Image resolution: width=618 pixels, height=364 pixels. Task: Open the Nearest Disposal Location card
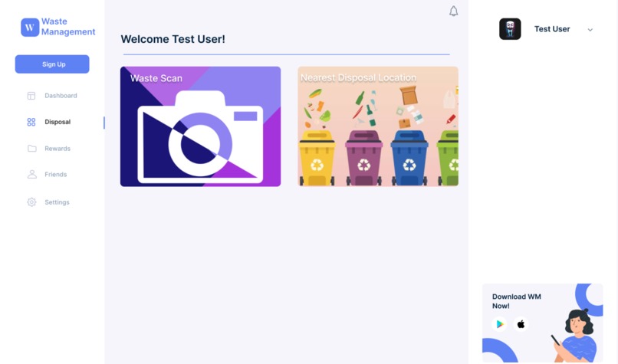378,126
